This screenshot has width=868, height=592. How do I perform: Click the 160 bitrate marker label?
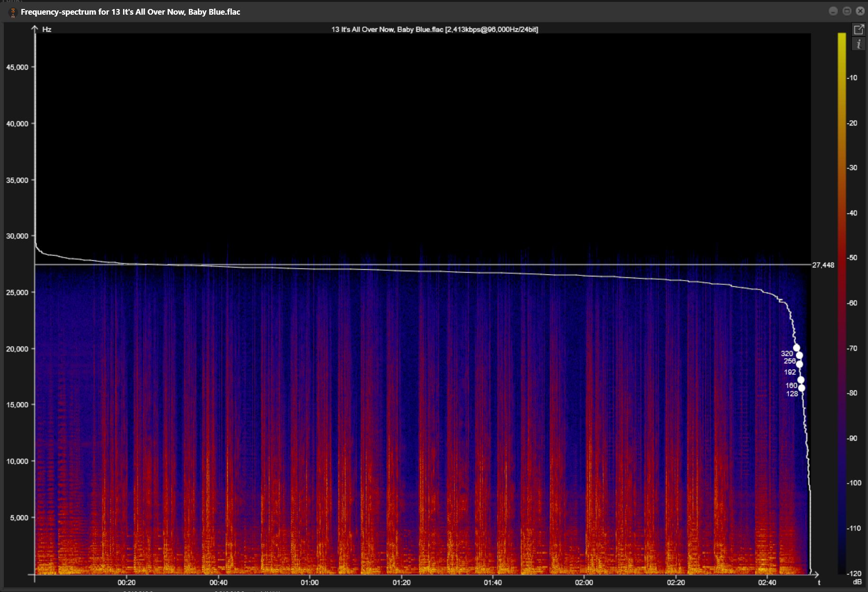click(x=791, y=386)
